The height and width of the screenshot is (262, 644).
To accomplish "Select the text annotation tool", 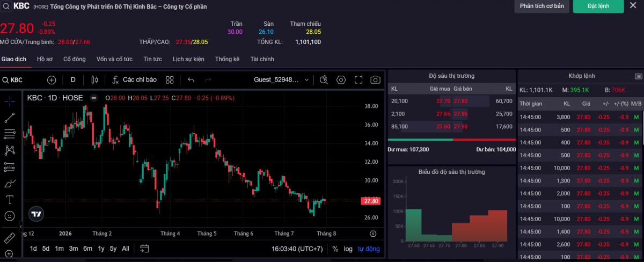I will (10, 200).
